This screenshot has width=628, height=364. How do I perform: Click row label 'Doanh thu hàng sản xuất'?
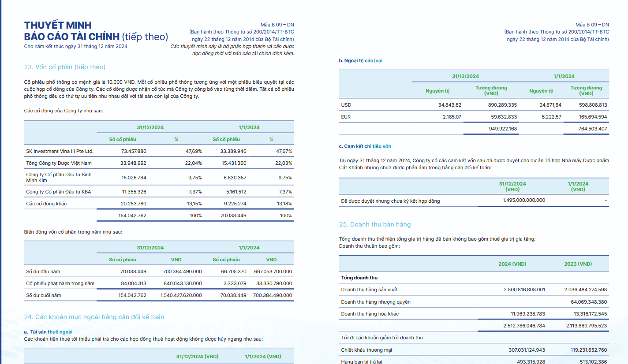coord(369,290)
